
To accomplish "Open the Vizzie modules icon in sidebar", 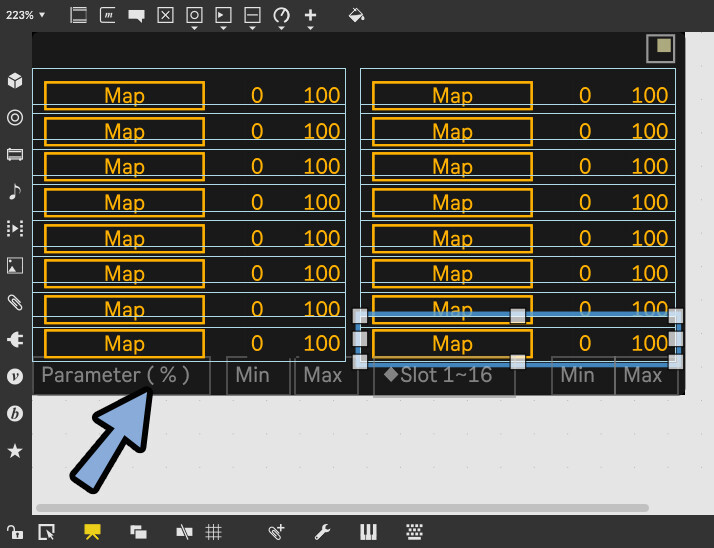I will pos(15,376).
